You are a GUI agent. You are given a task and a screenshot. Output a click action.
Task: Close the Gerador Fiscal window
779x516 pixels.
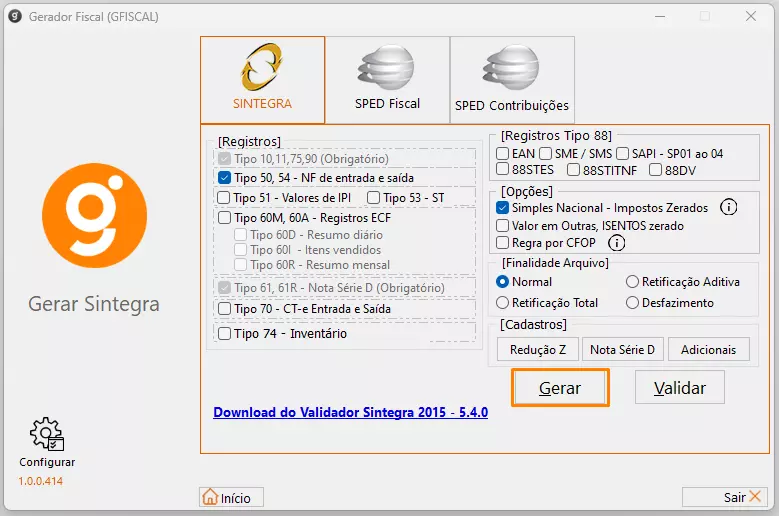[x=751, y=16]
